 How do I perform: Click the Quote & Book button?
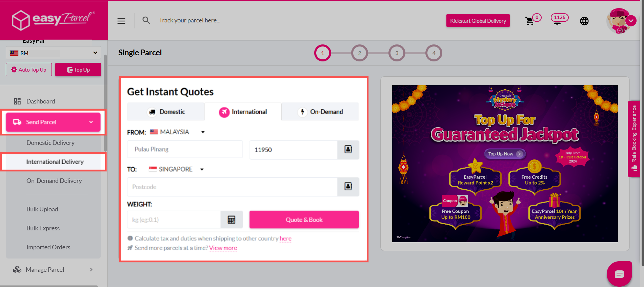[304, 220]
